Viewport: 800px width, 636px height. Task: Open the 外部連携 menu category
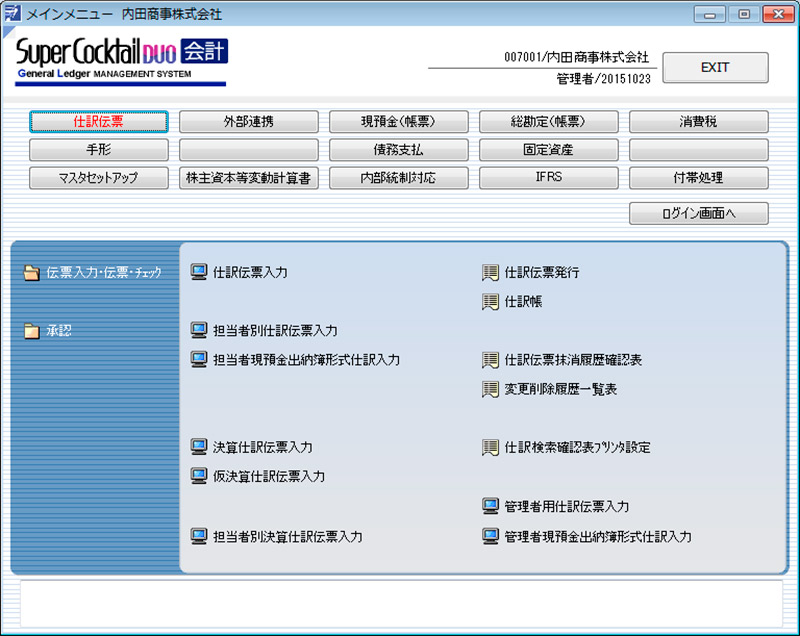click(x=249, y=122)
